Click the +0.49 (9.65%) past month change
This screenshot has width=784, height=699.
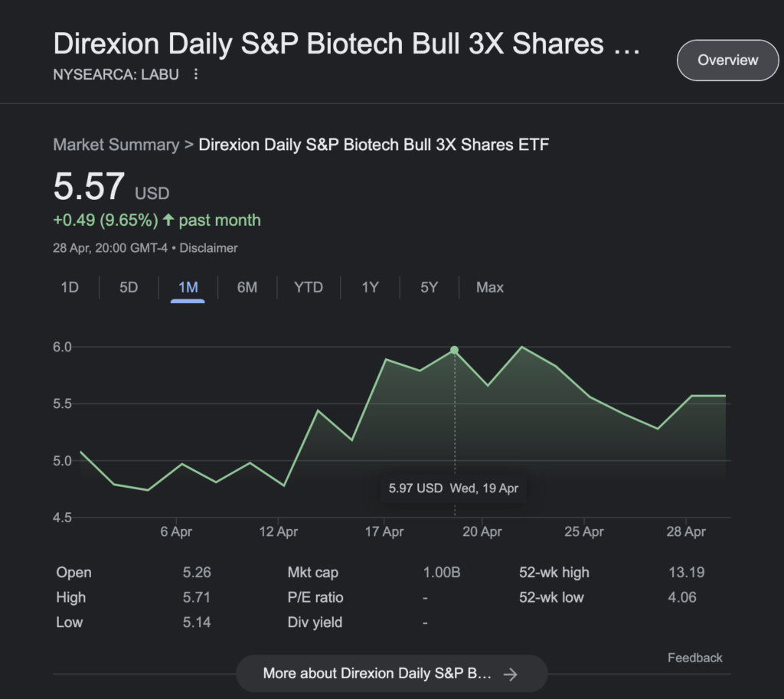(156, 220)
